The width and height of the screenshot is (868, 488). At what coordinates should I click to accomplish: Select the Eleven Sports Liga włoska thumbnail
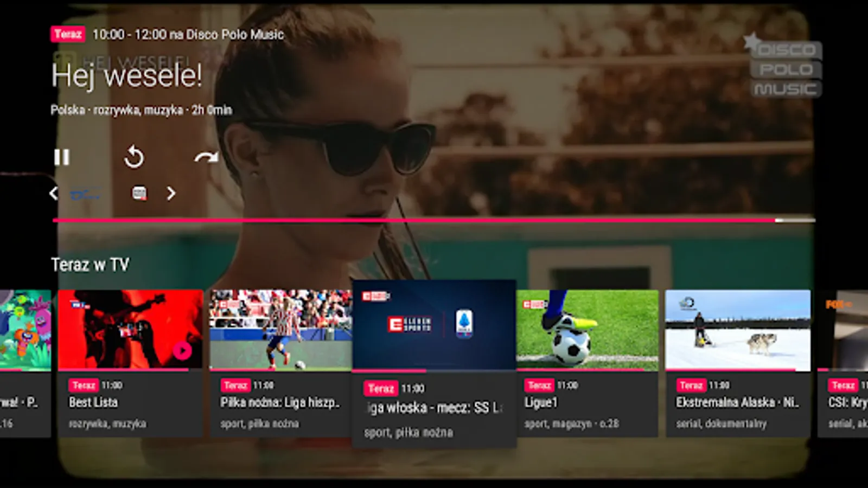click(x=434, y=325)
